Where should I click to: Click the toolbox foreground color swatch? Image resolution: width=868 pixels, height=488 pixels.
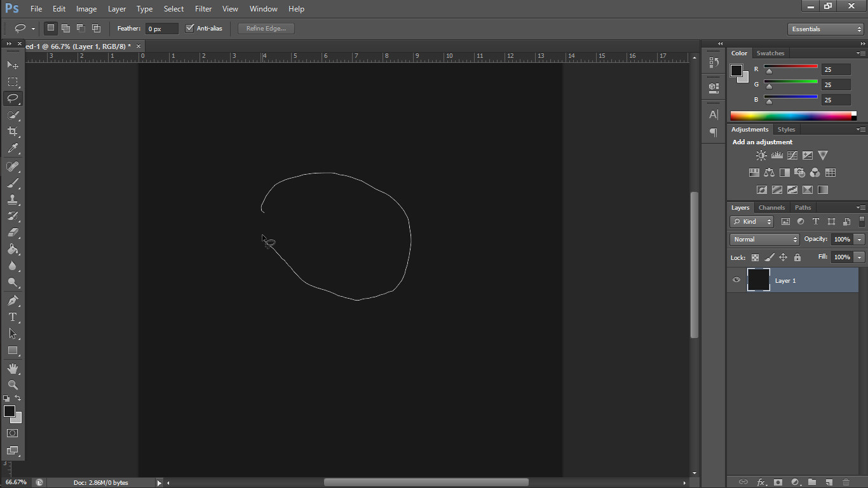coord(10,411)
